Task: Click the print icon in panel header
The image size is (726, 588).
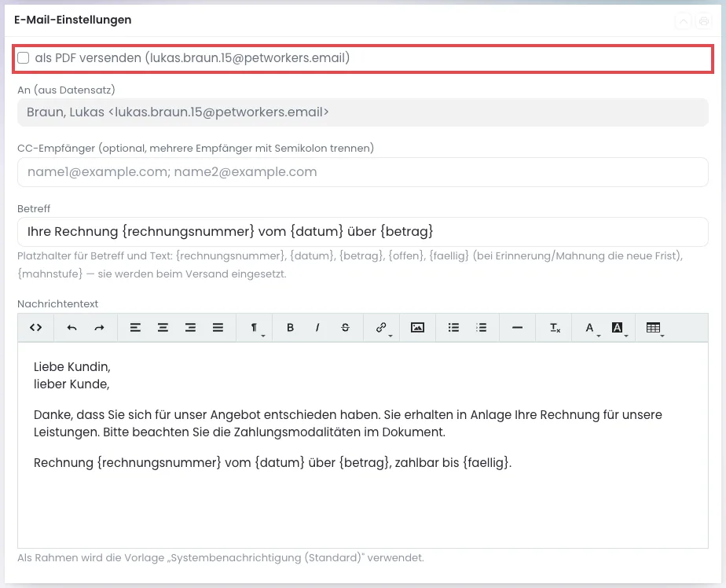Action: click(x=704, y=21)
